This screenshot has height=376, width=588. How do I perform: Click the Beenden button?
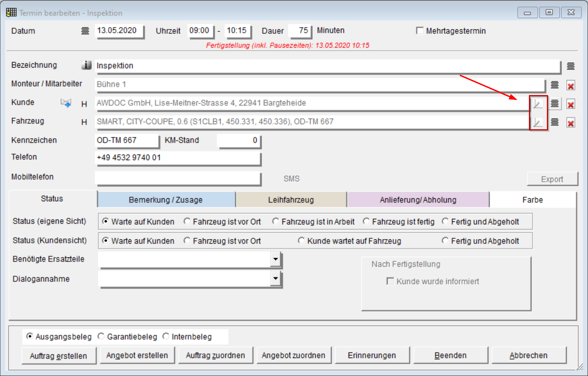tap(451, 355)
